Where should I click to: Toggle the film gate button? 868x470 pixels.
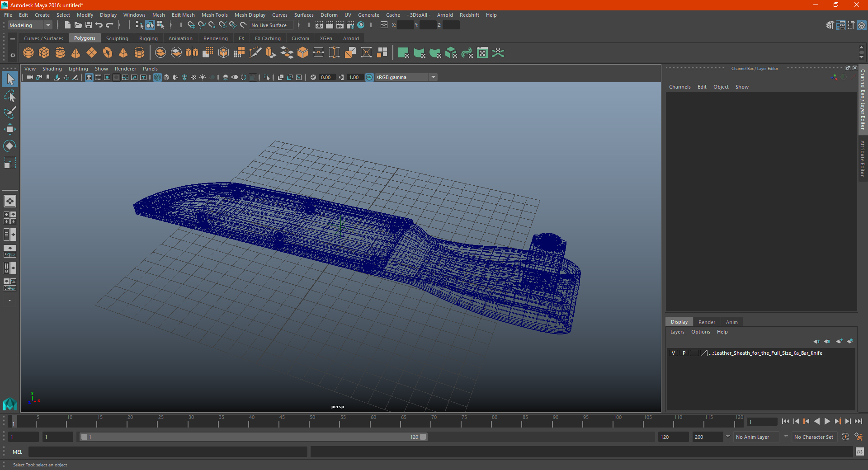point(98,77)
